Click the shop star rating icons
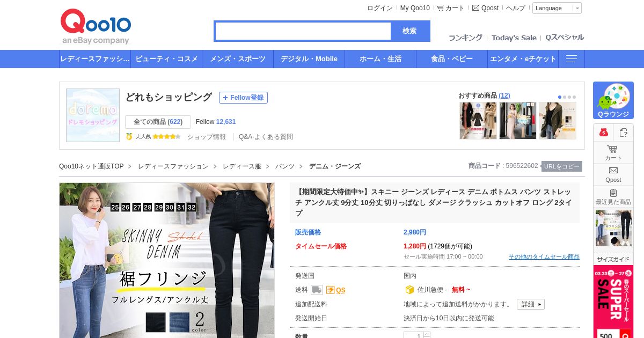Screen dimensions: 644x338 [x=166, y=137]
